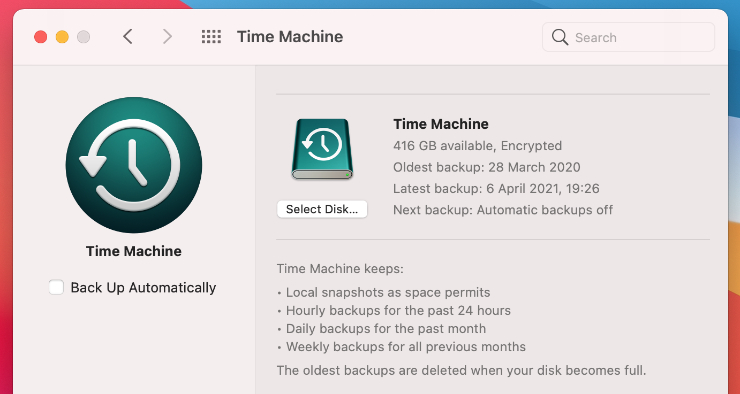Click the large round Time Machine clock icon
Viewport: 740px width, 394px height.
(134, 165)
